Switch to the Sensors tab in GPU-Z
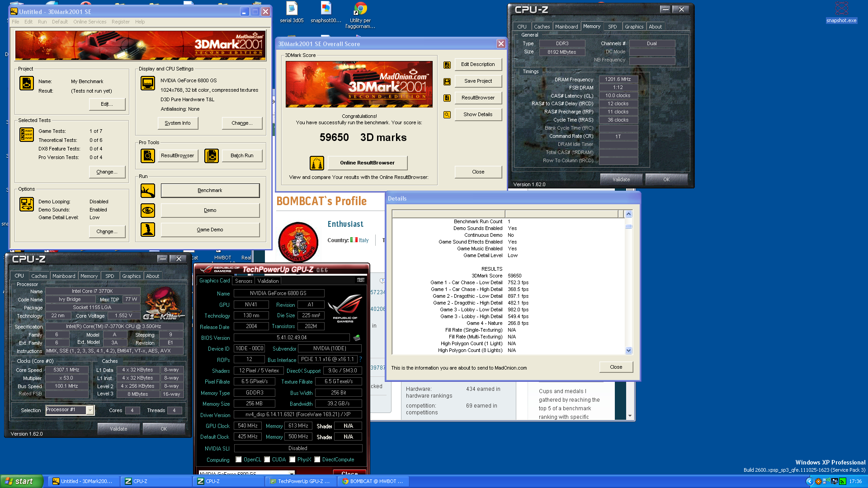Screen dimensions: 868x488 point(244,281)
